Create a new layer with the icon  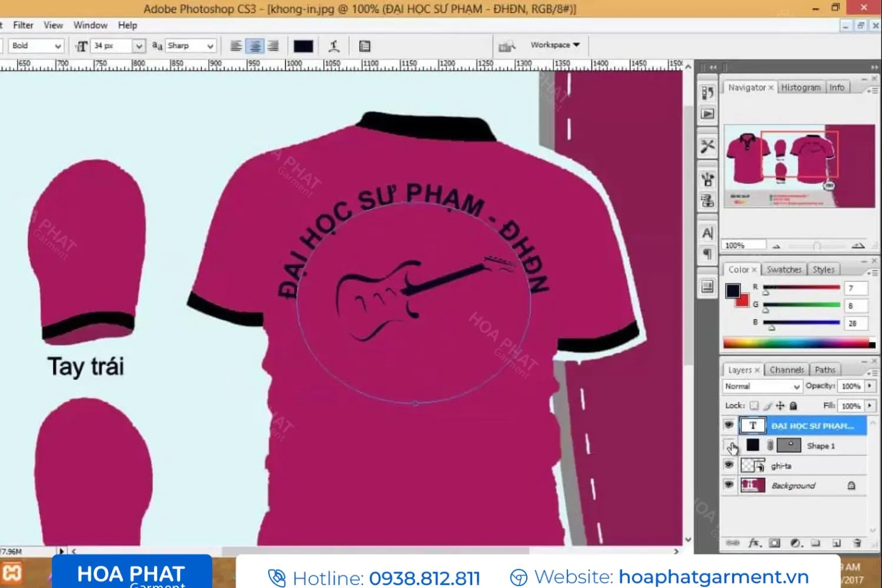click(836, 543)
